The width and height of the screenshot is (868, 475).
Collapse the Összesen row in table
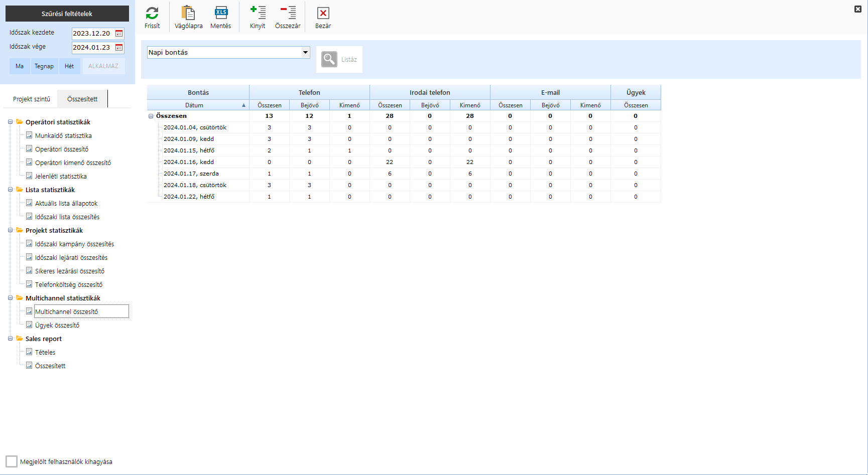tap(151, 116)
